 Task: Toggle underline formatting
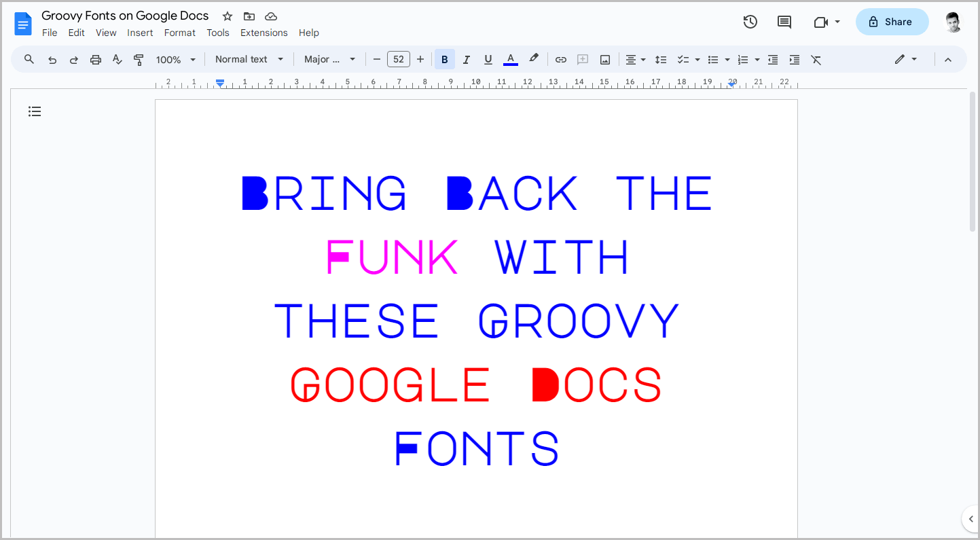488,59
